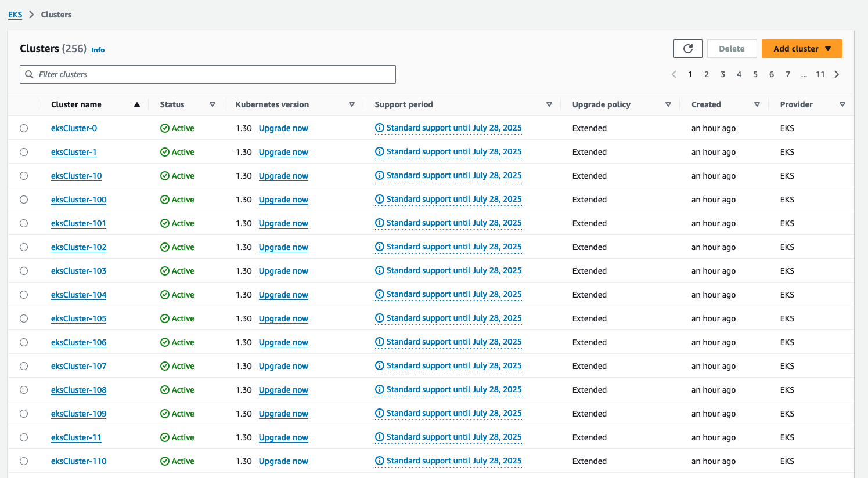The width and height of the screenshot is (868, 478).
Task: Click Upgrade now for eksCluster-0
Action: coord(283,128)
